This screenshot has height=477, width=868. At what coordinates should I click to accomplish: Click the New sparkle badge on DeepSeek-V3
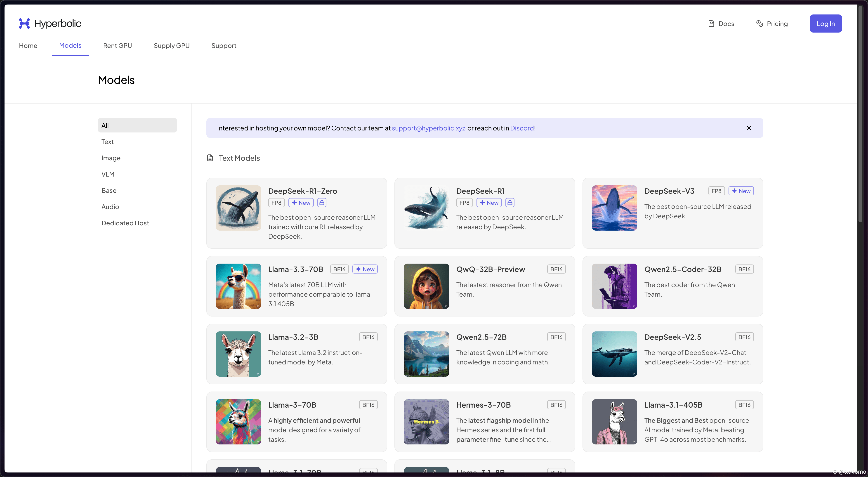pos(741,191)
